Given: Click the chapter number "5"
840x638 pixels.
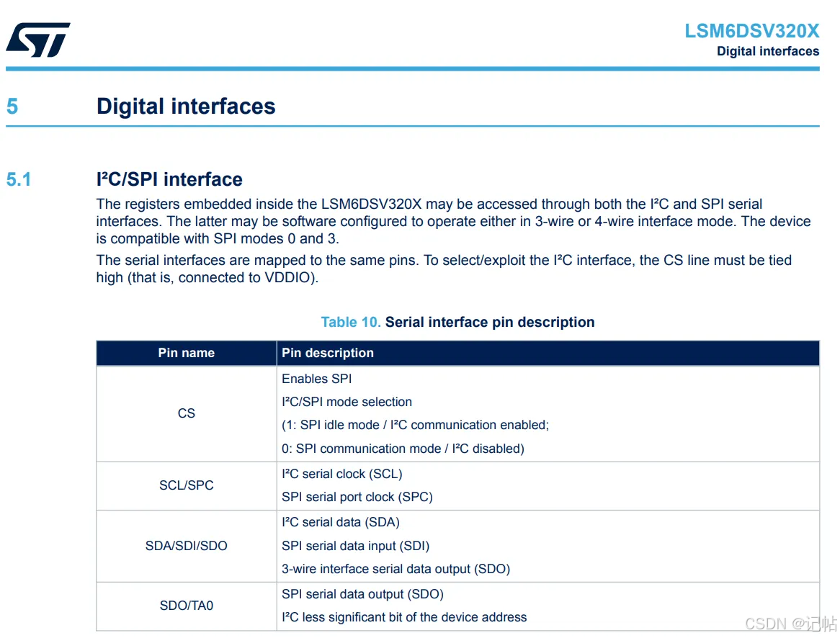Looking at the screenshot, I should point(12,106).
